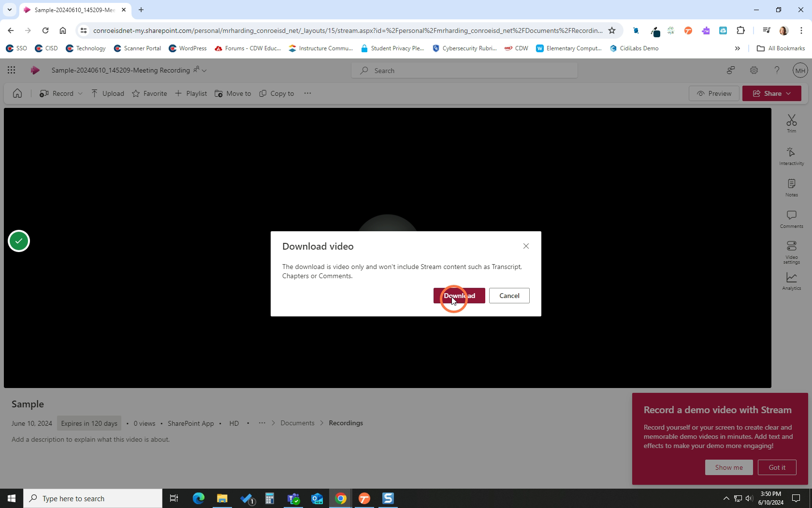
Task: Add video to Playlist
Action: 191,93
